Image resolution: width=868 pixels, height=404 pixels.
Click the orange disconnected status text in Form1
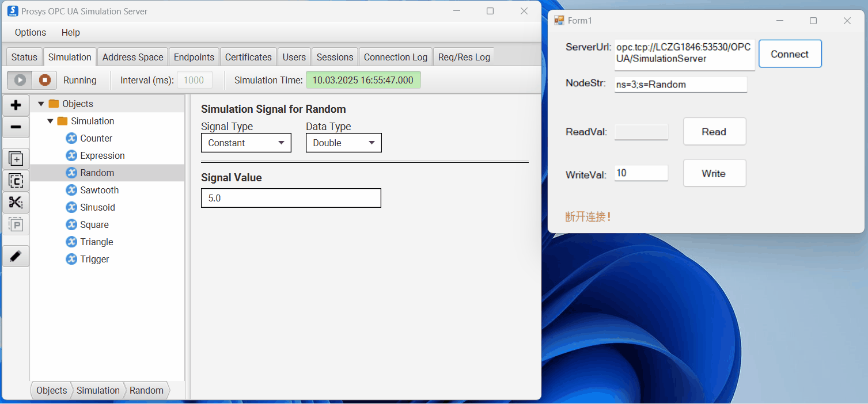pos(588,217)
